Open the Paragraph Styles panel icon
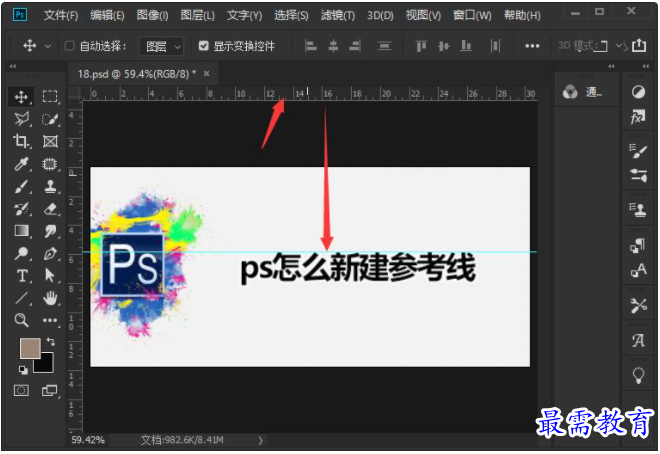This screenshot has width=660, height=454. coord(638,246)
